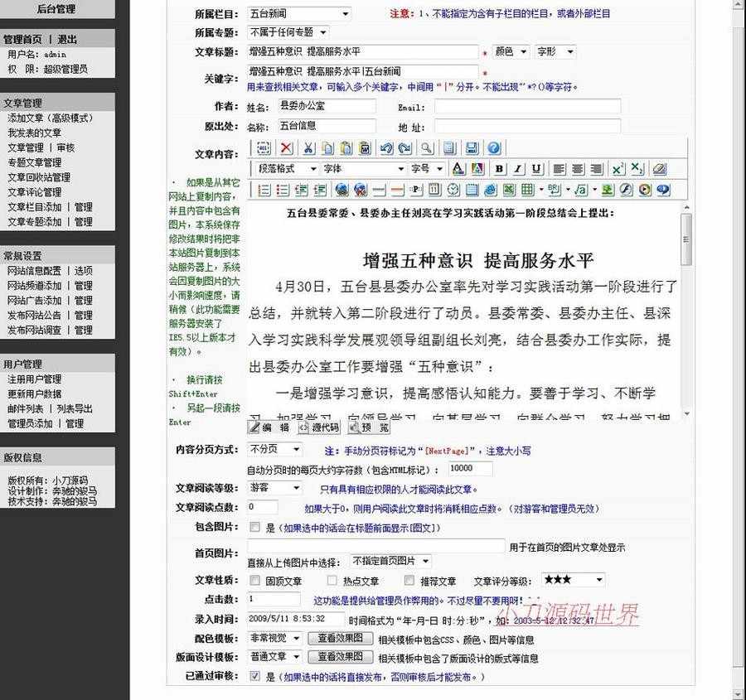Image resolution: width=746 pixels, height=700 pixels.
Task: Click the author Email input field
Action: point(528,106)
